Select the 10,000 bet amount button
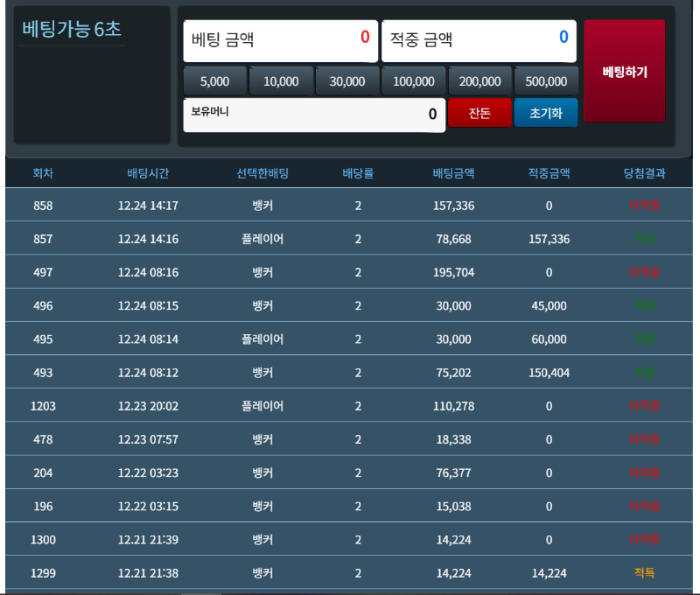Screen dimensions: 700x595 point(281,81)
